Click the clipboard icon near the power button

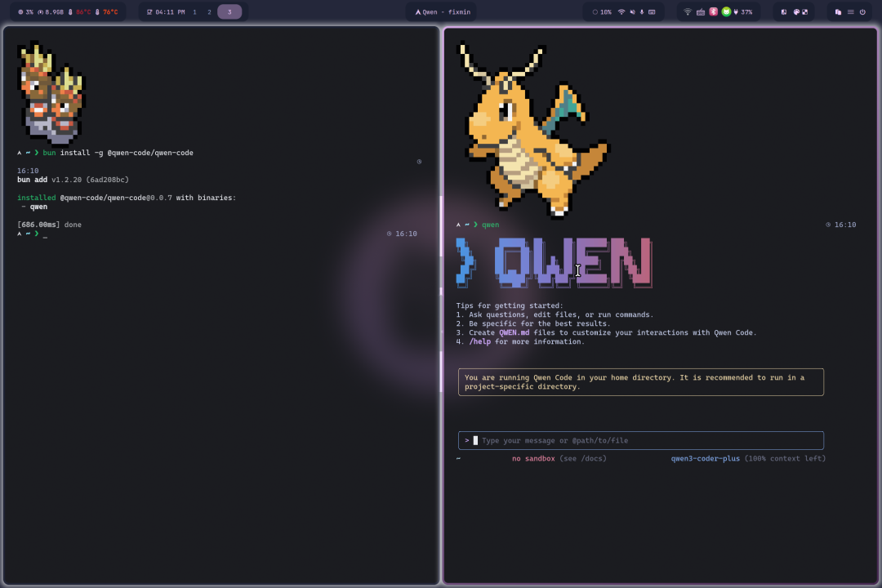click(838, 11)
